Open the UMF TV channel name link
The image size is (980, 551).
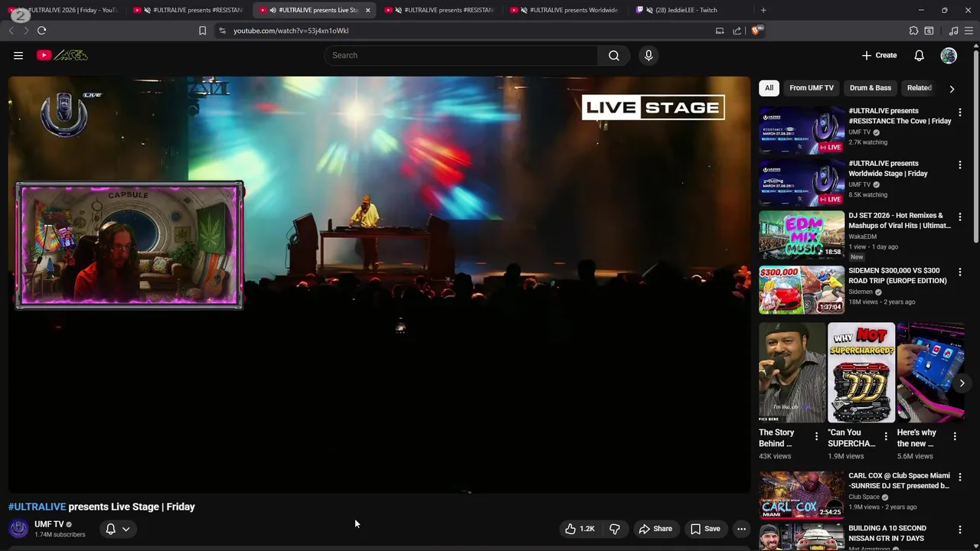tap(49, 524)
